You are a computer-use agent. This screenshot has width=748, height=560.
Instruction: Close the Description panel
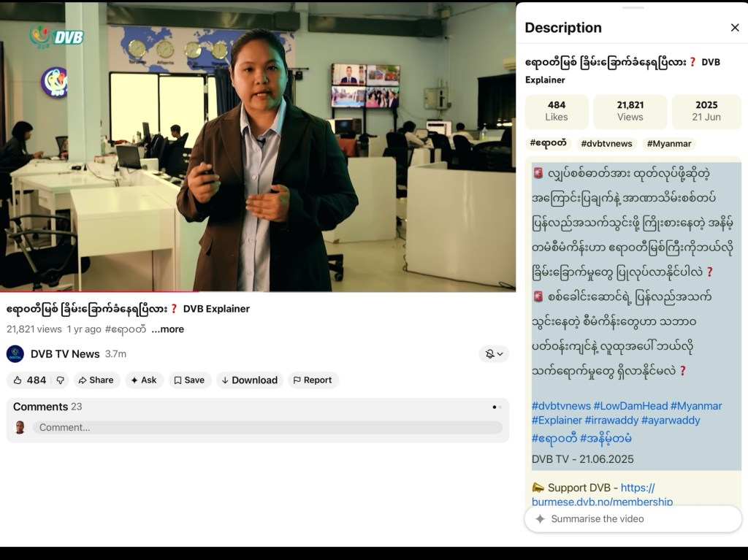point(735,28)
